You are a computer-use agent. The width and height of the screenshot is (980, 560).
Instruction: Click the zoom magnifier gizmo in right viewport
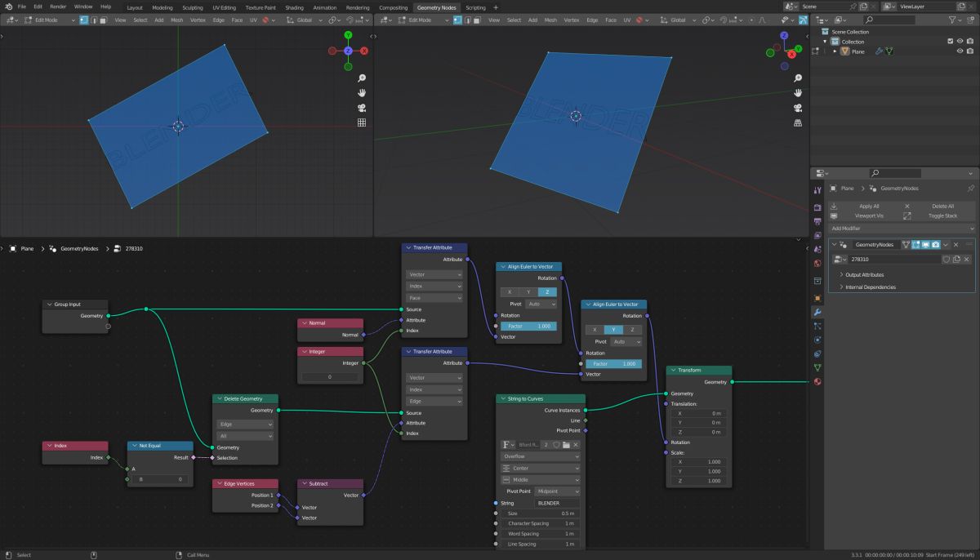[x=798, y=78]
